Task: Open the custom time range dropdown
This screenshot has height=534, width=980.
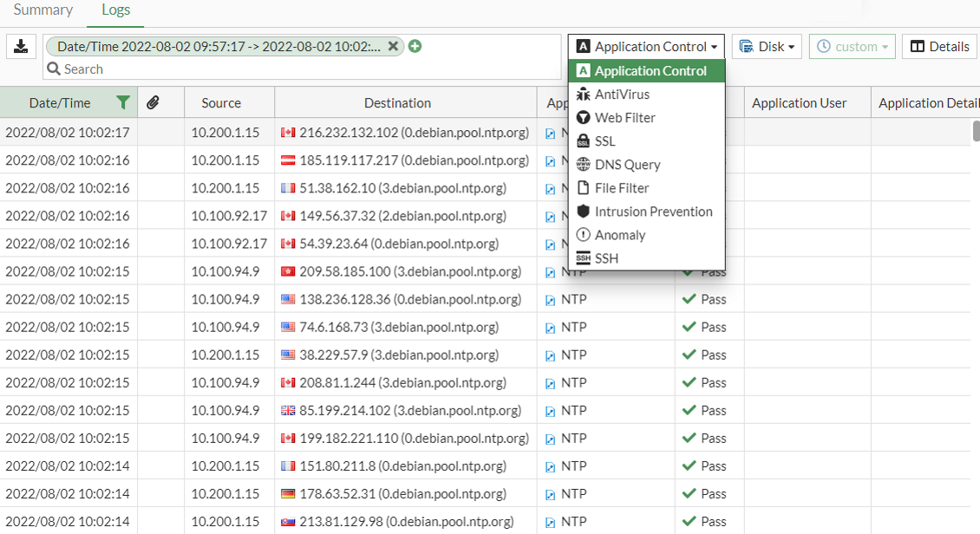Action: [x=852, y=46]
